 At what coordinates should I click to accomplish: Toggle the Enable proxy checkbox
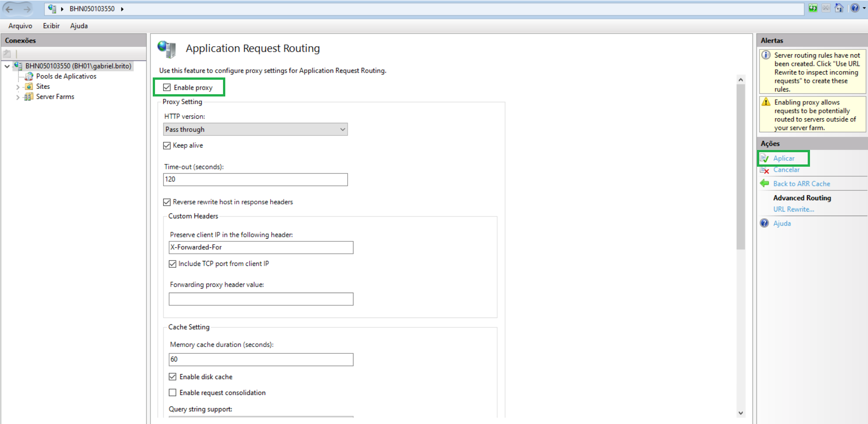click(167, 87)
